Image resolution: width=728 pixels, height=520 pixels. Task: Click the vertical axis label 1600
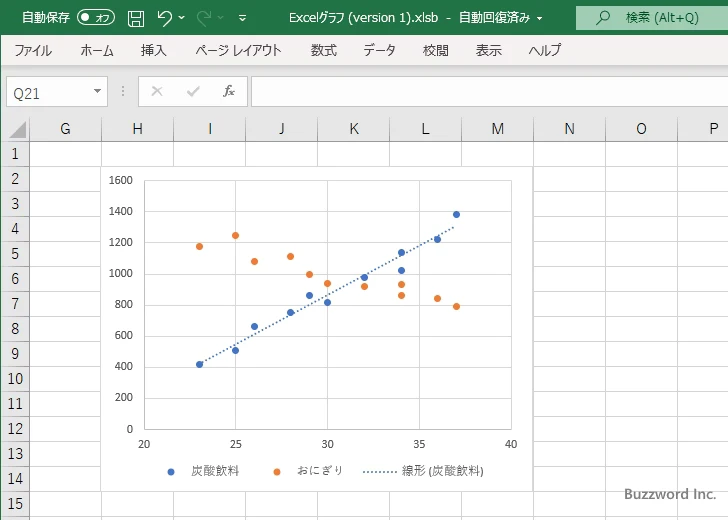tap(121, 180)
